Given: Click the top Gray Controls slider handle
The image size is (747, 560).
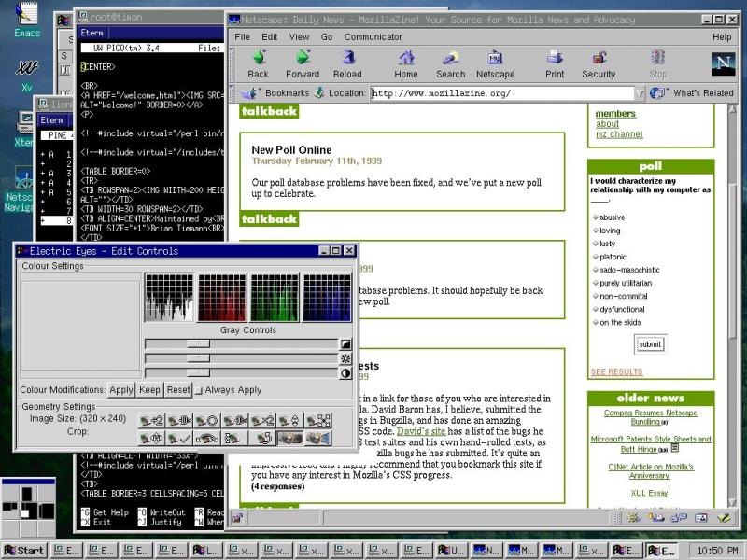Looking at the screenshot, I should [197, 344].
